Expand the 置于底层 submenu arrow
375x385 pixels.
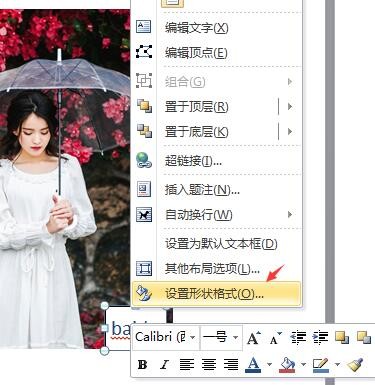pyautogui.click(x=290, y=132)
